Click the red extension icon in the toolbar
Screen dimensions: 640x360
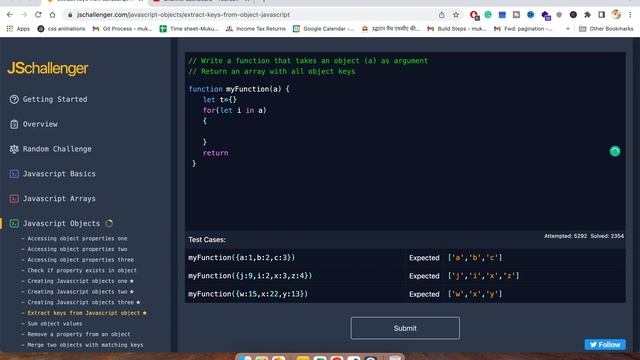pyautogui.click(x=474, y=15)
